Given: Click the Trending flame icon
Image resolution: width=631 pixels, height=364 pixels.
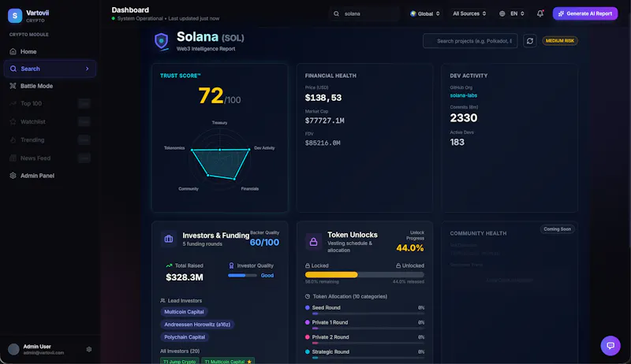Looking at the screenshot, I should pos(13,139).
